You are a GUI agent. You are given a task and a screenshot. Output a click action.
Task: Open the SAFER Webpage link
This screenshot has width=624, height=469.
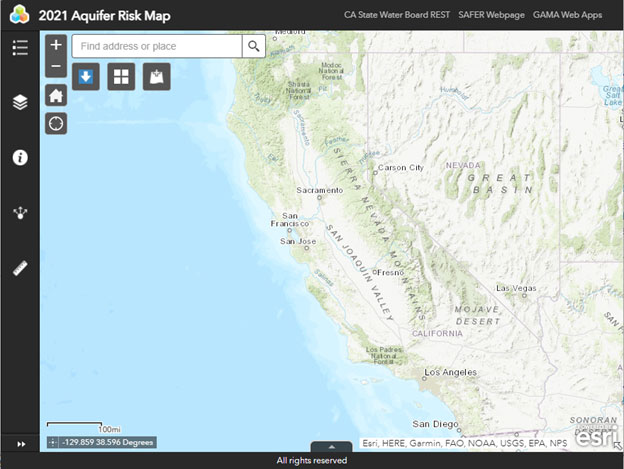(x=491, y=15)
